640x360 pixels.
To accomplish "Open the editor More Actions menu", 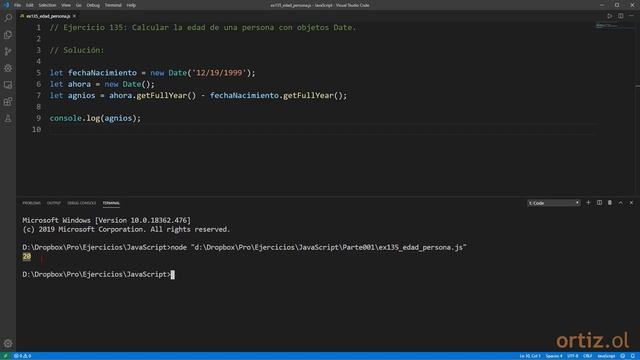I will click(x=631, y=16).
